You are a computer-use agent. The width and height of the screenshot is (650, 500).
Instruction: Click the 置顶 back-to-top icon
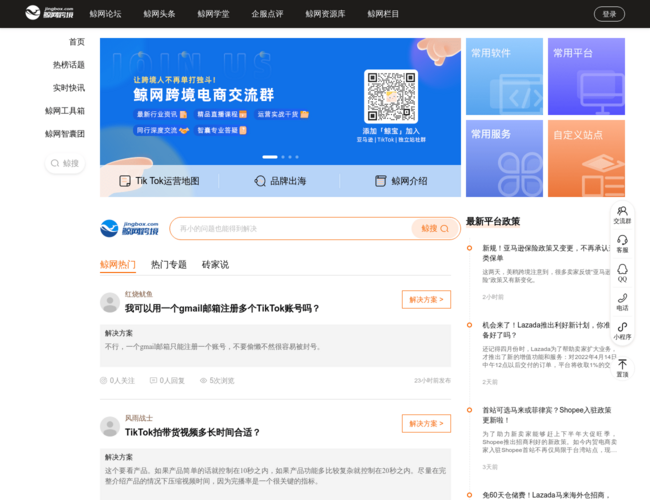(622, 368)
